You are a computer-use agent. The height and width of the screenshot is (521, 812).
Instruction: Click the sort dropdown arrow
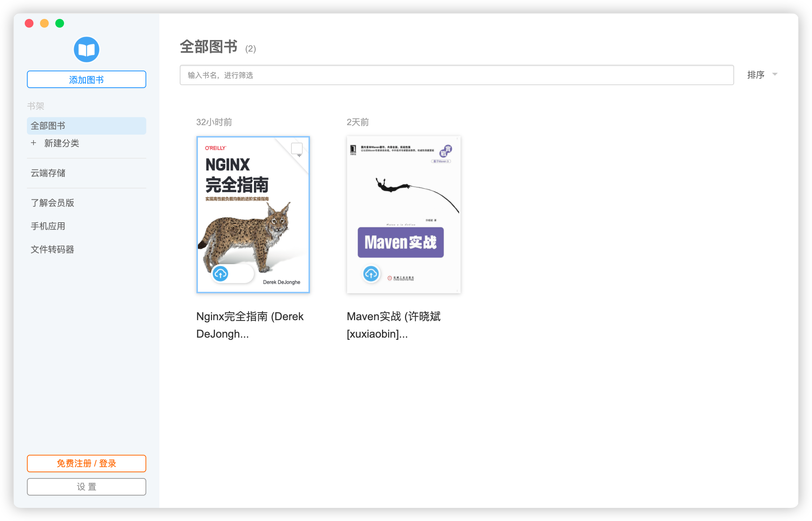coord(775,74)
